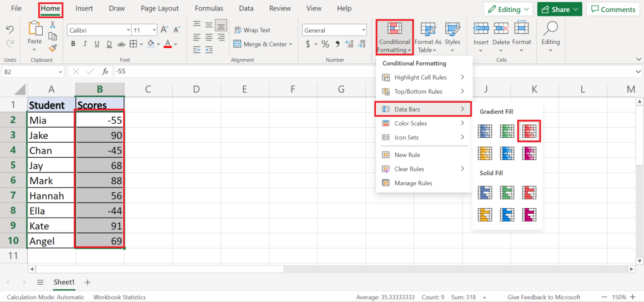Switch to the Formulas ribbon tab
This screenshot has height=302, width=644.
pos(209,8)
